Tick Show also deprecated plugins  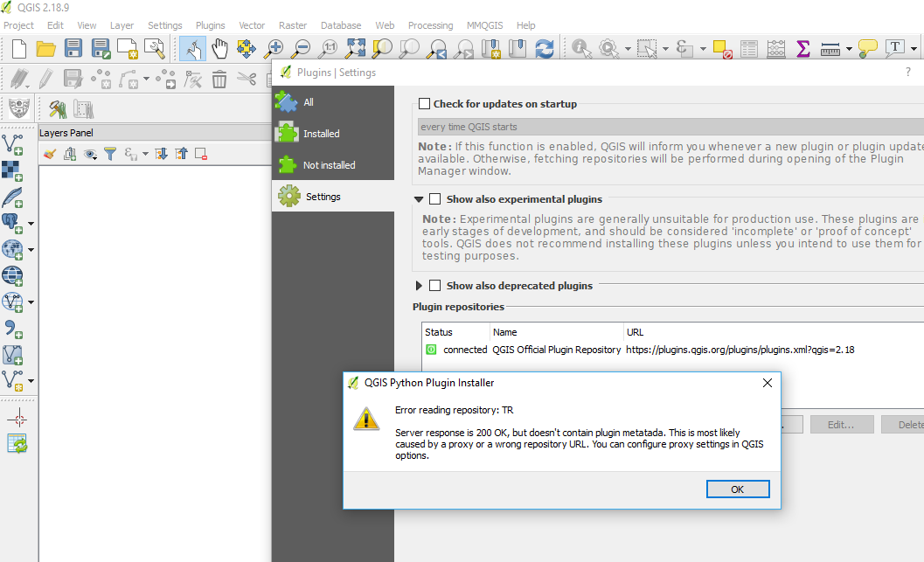click(434, 285)
